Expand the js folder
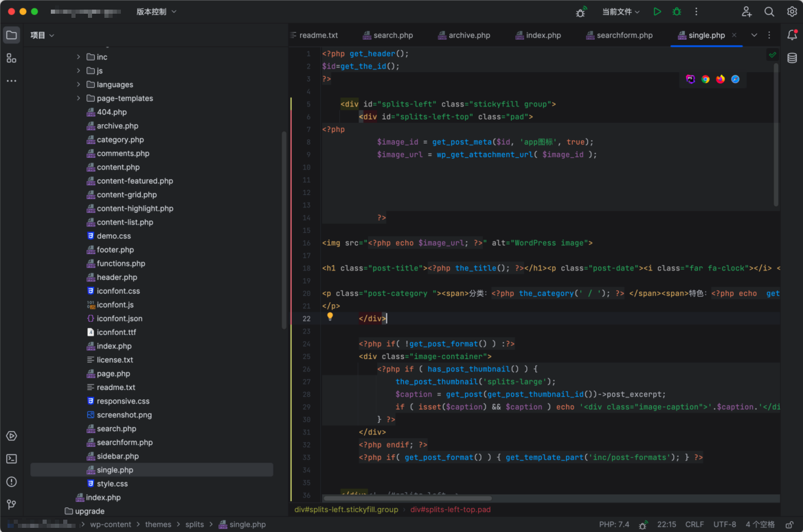The image size is (803, 532). point(78,71)
